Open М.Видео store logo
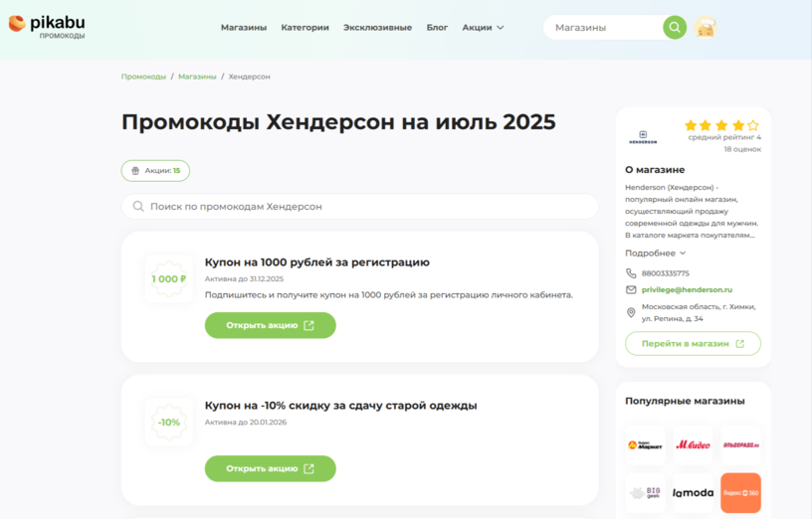The height and width of the screenshot is (519, 812). point(693,445)
